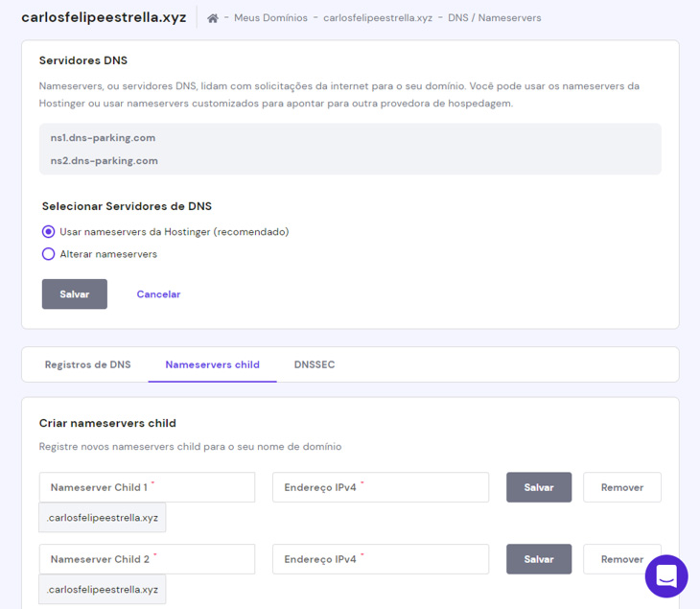Click the Selecionar Servidores de DNS heading
This screenshot has width=700, height=609.
pos(127,206)
